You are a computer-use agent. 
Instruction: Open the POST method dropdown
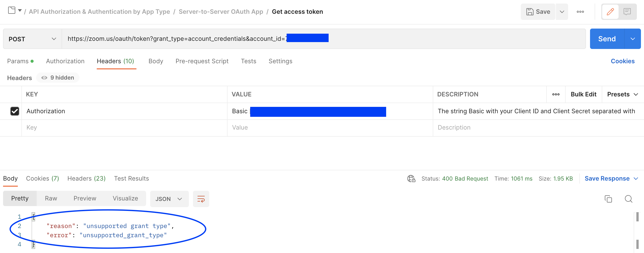tap(32, 39)
